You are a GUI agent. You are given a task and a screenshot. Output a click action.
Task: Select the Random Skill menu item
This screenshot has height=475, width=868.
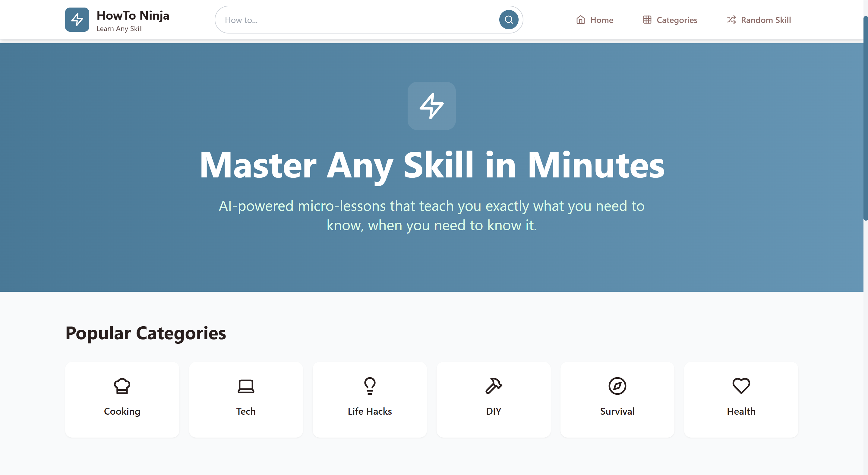tap(759, 20)
